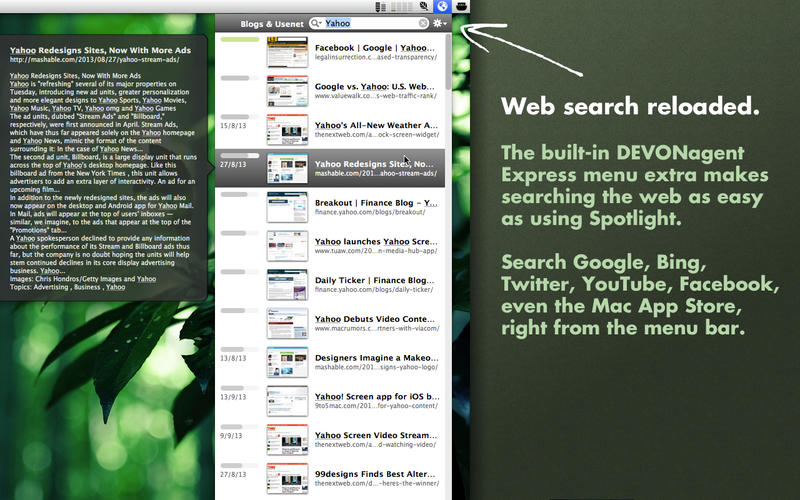The height and width of the screenshot is (500, 800).
Task: Click thumbnail of Yahoo's All-New Weather result
Action: (287, 130)
